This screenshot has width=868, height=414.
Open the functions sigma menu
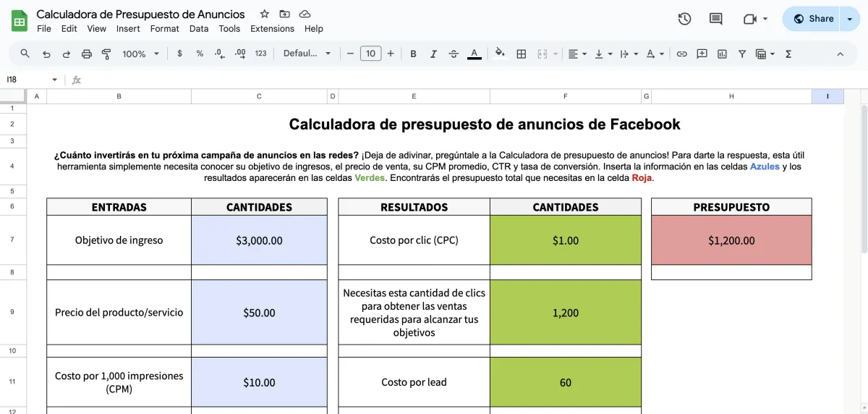click(788, 54)
